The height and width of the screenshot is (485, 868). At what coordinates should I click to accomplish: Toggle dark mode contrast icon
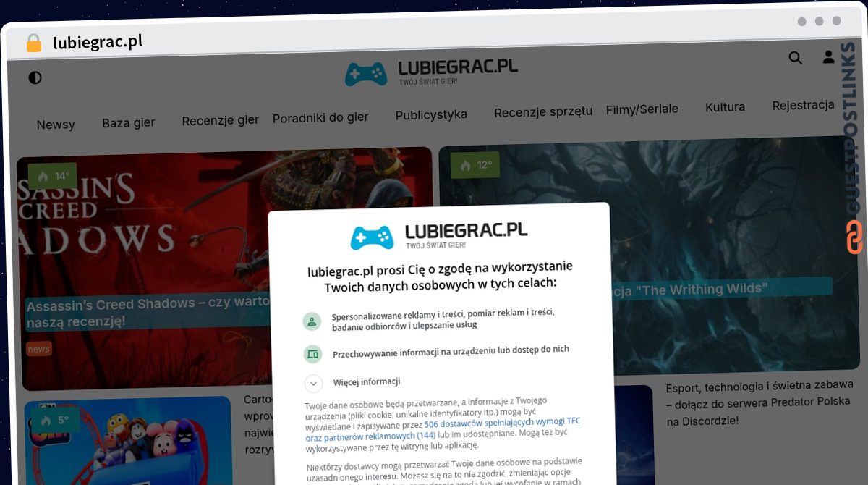pos(35,77)
